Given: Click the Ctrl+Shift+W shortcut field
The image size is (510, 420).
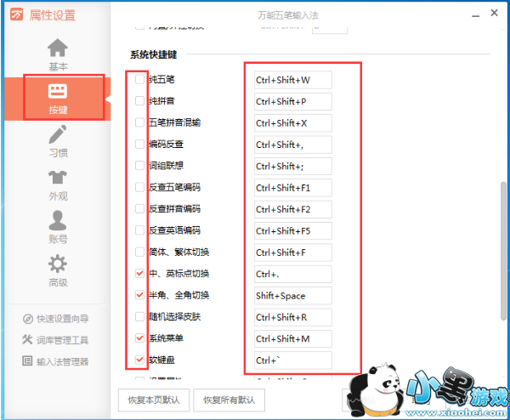Looking at the screenshot, I should 292,80.
